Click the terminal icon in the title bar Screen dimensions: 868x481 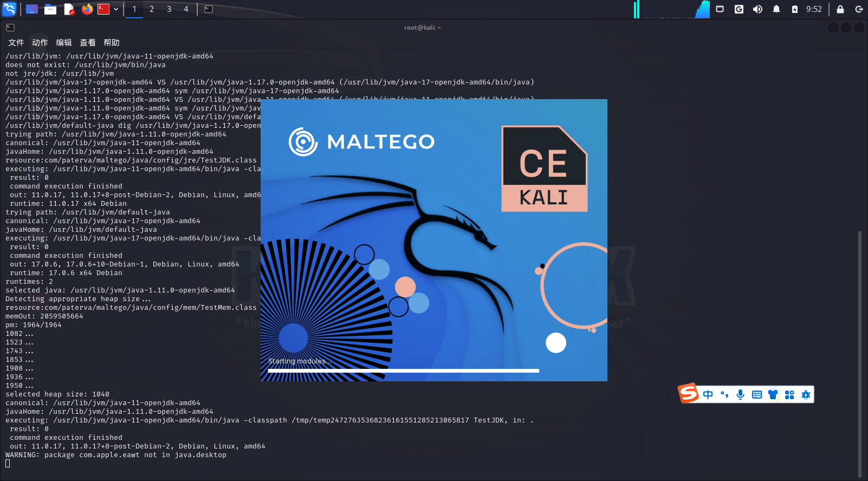tap(10, 27)
